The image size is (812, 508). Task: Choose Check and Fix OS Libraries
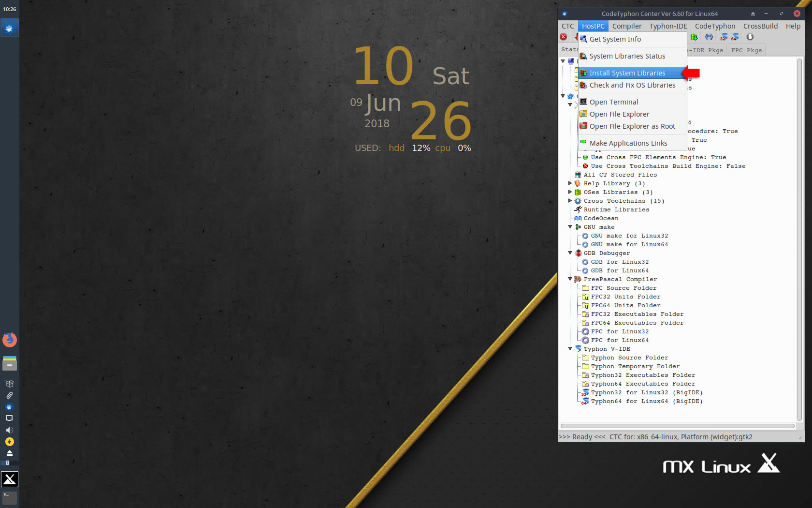(633, 85)
